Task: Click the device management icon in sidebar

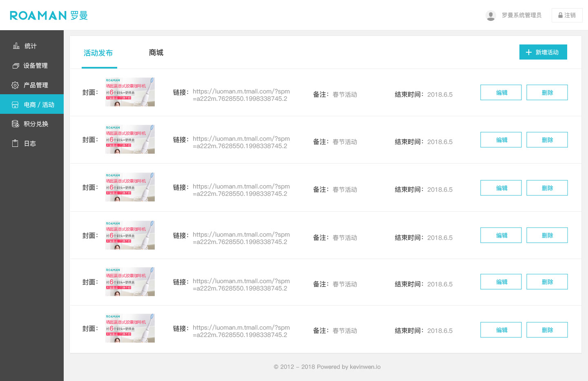Action: coord(16,66)
